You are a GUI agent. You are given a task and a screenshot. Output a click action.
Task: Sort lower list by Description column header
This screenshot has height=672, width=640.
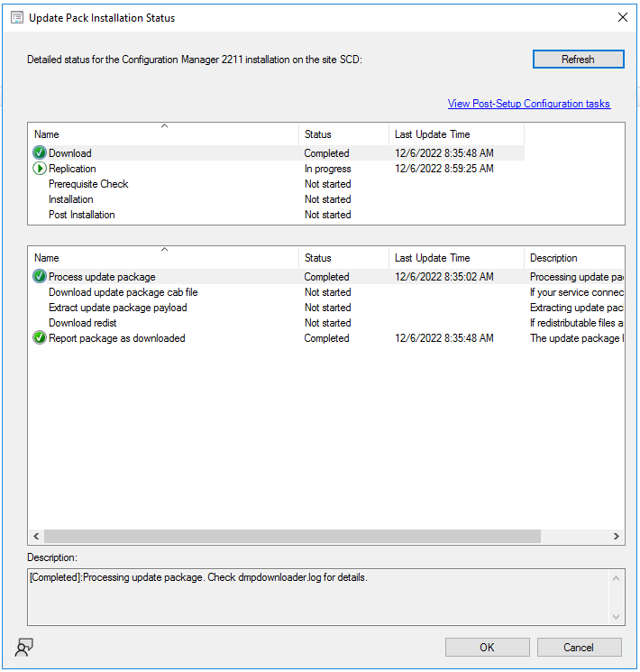[x=574, y=258]
